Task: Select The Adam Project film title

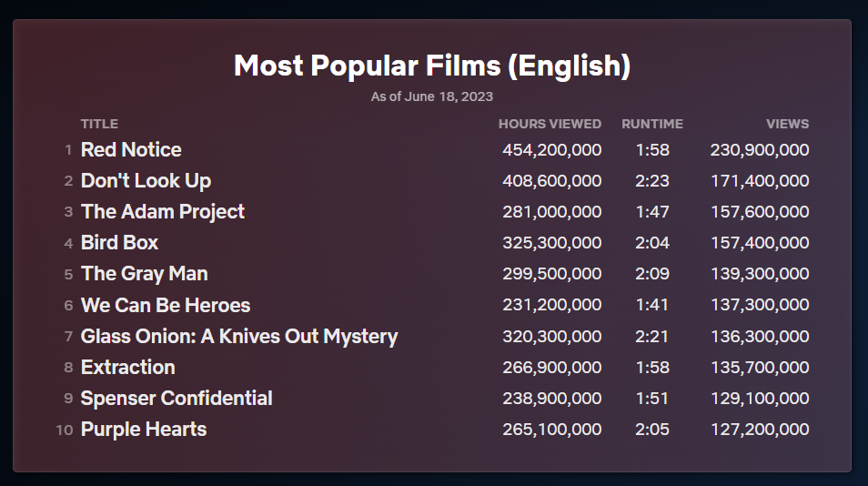Action: [162, 212]
